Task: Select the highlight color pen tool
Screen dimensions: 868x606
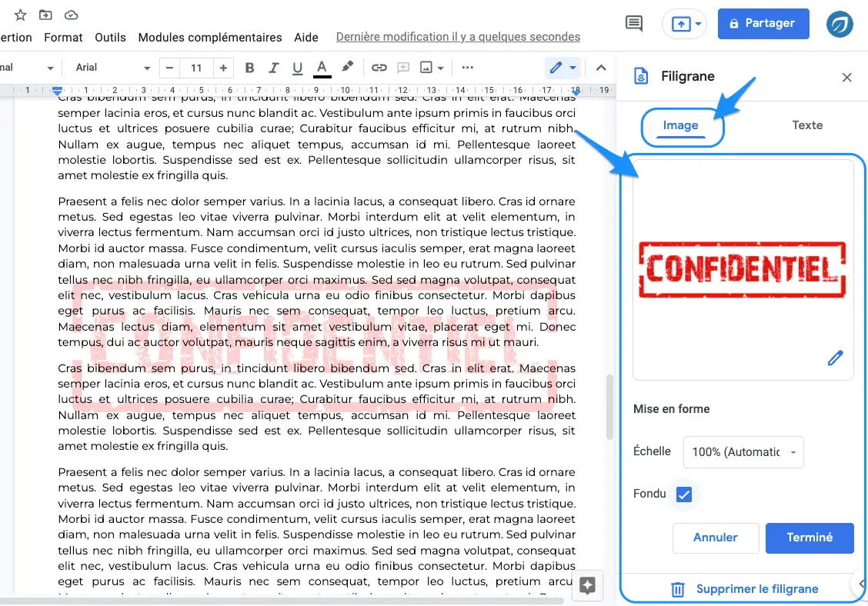Action: click(347, 68)
